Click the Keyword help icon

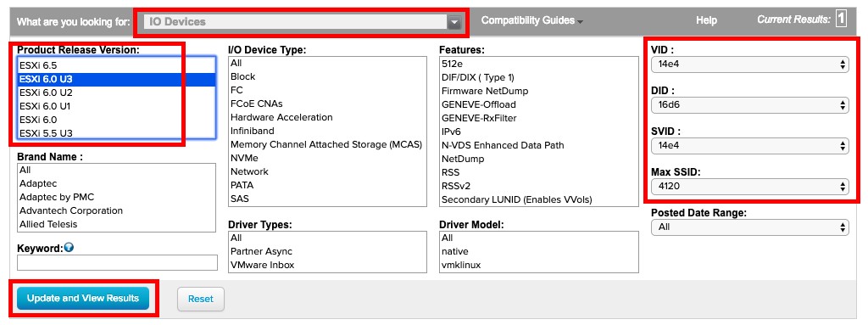pyautogui.click(x=69, y=247)
